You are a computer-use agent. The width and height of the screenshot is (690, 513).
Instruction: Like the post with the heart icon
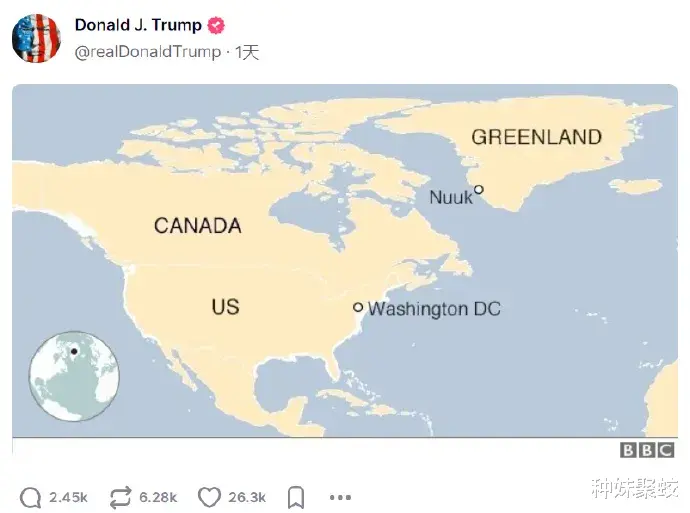(208, 497)
